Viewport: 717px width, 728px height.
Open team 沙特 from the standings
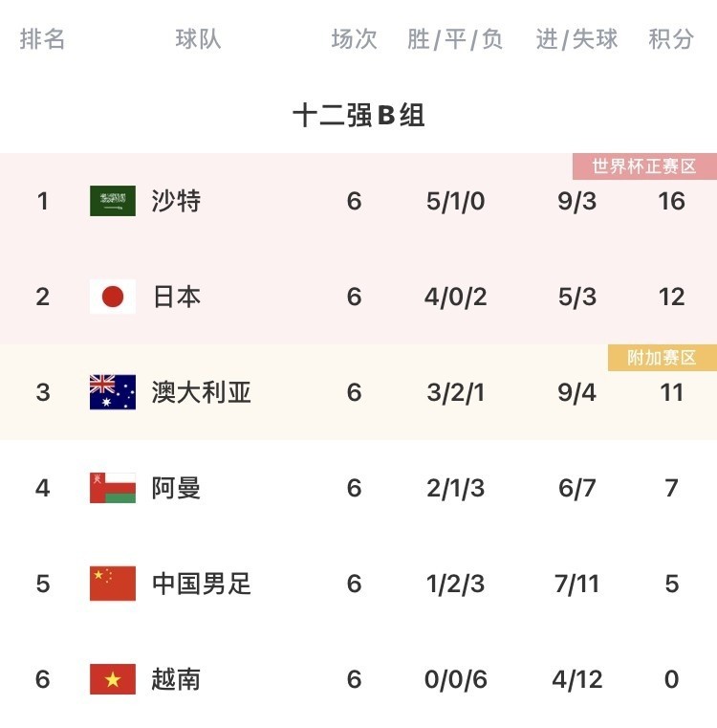pyautogui.click(x=176, y=201)
